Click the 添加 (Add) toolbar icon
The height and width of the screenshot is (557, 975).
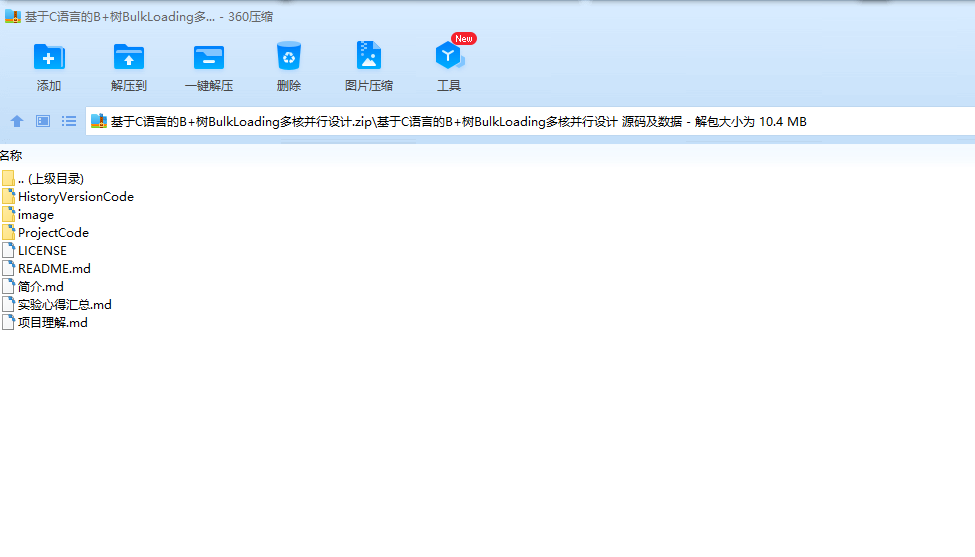[x=49, y=57]
